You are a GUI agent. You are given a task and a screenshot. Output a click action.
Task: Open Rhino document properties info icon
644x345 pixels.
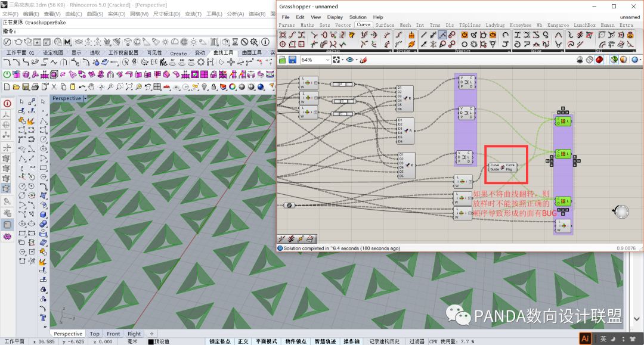tap(265, 42)
